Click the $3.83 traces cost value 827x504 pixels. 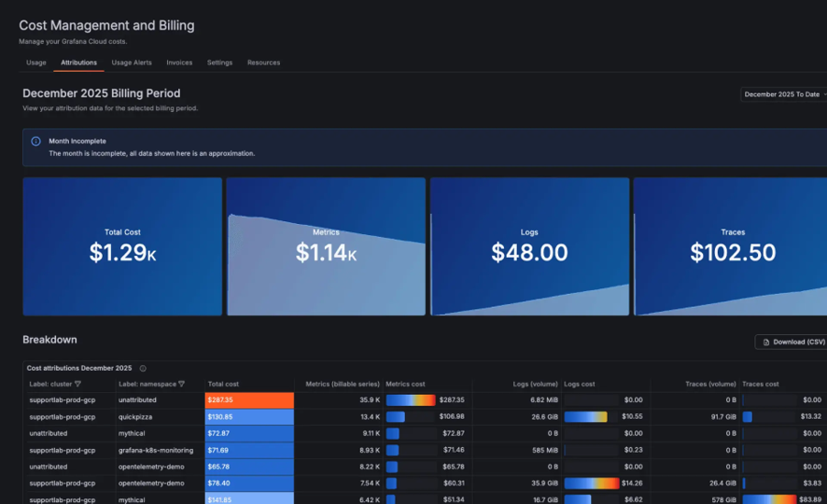pos(812,483)
